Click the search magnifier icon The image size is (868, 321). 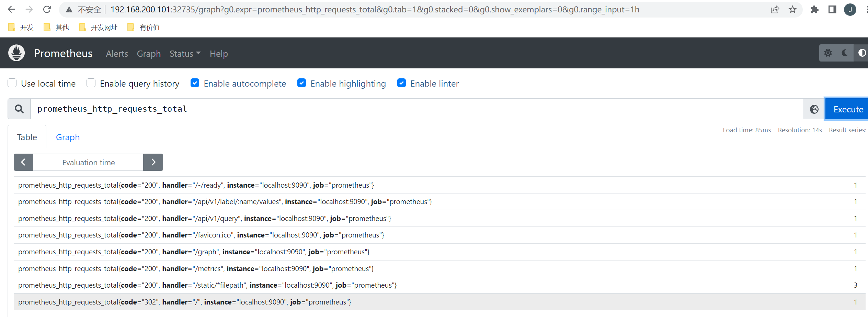pos(19,109)
